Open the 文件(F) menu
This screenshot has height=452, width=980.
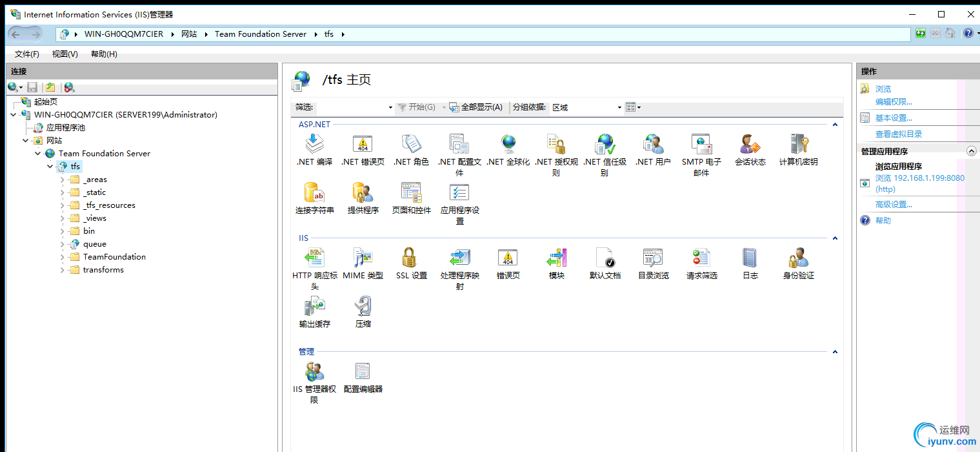(27, 54)
